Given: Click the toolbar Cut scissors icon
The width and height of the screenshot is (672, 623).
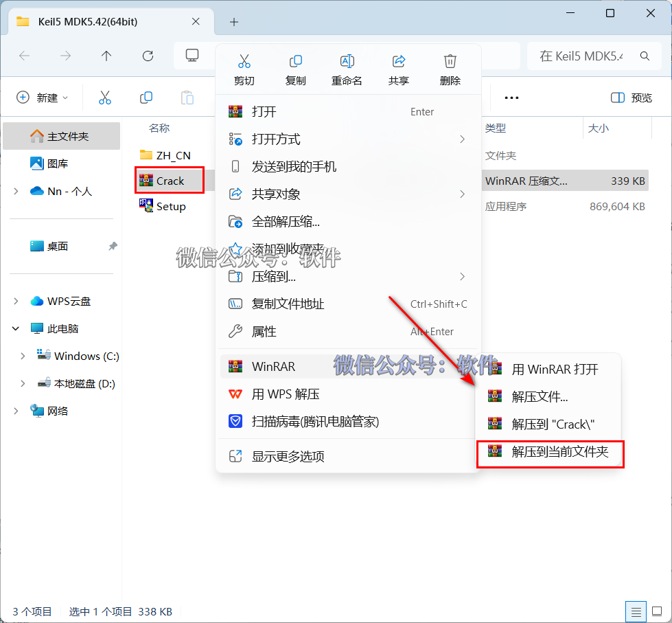Looking at the screenshot, I should click(105, 98).
